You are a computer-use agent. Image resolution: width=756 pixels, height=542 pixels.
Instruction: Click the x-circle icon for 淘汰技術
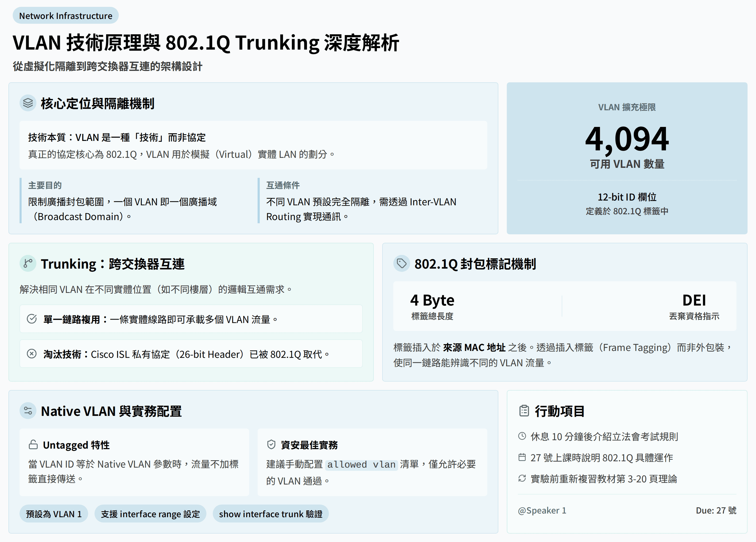(32, 354)
